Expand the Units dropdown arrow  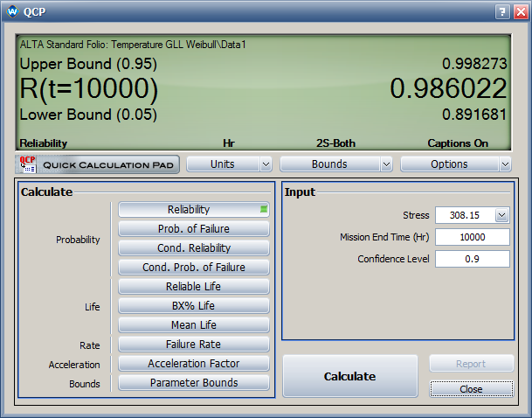click(266, 164)
